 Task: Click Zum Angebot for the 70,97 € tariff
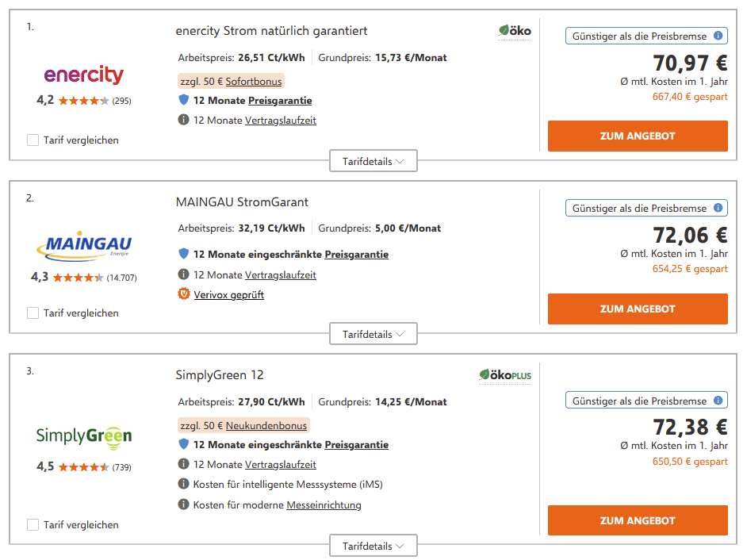638,136
